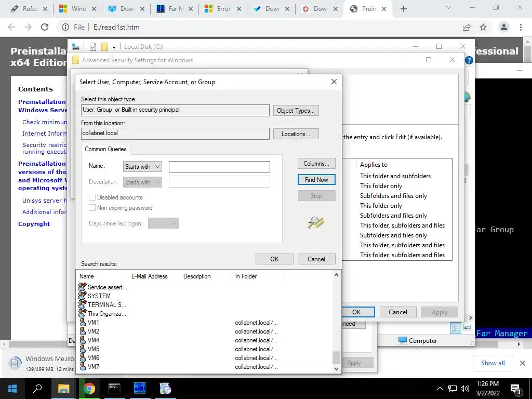The image size is (532, 399).
Task: Click search results scroll down arrow
Action: (x=336, y=368)
